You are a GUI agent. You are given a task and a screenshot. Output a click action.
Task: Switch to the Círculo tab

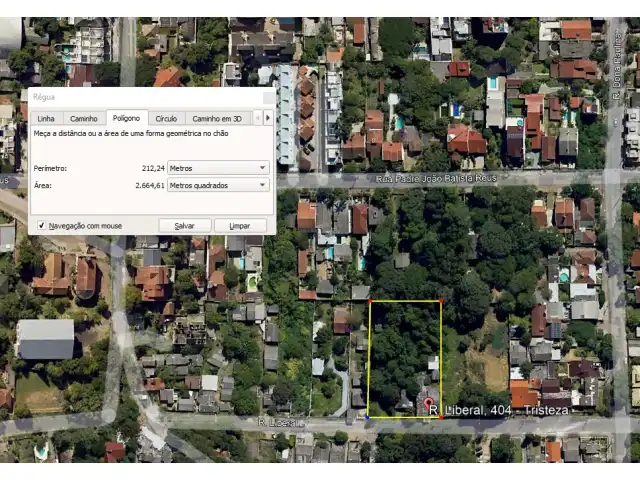(x=166, y=118)
